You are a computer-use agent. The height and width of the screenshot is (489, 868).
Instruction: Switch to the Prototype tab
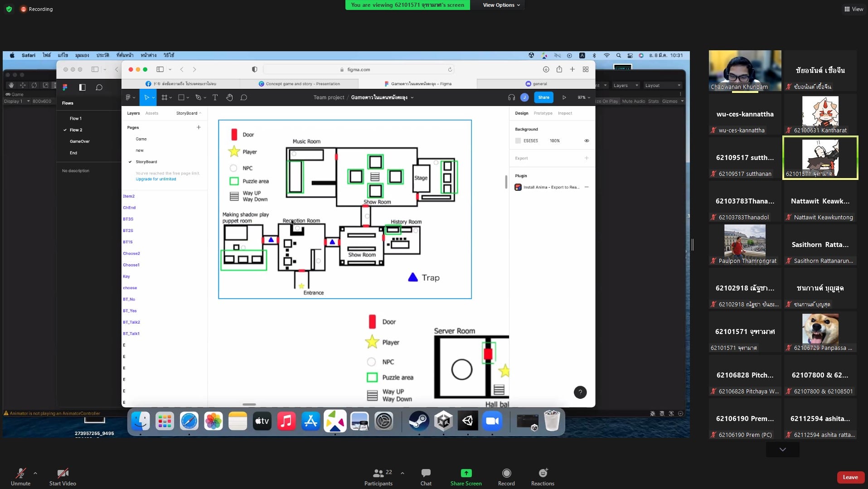click(543, 113)
